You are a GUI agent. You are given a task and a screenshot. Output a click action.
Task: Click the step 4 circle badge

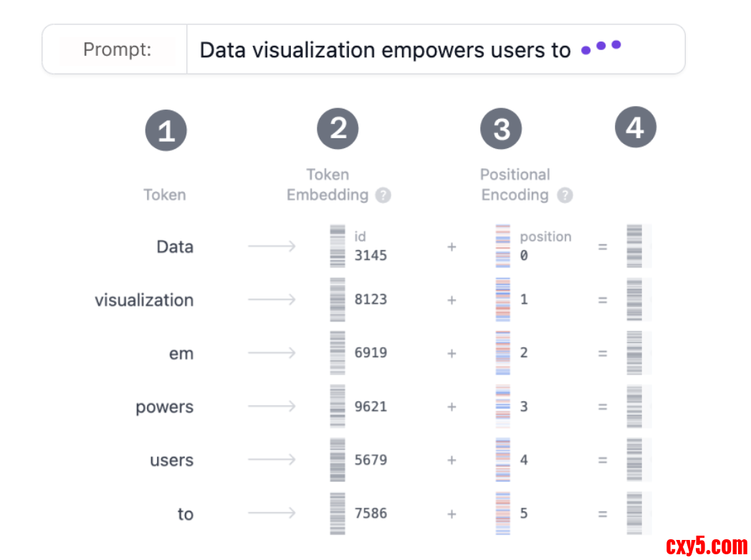[x=635, y=127]
